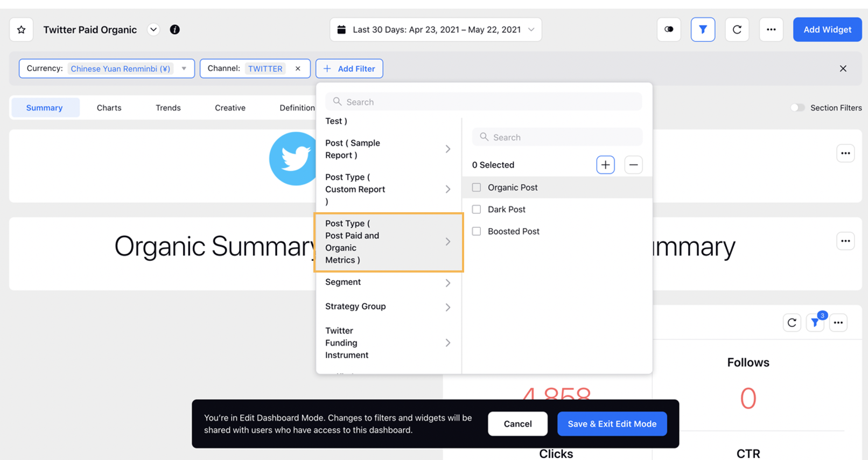Click the Twitter bird logo
The height and width of the screenshot is (460, 868).
tap(293, 159)
